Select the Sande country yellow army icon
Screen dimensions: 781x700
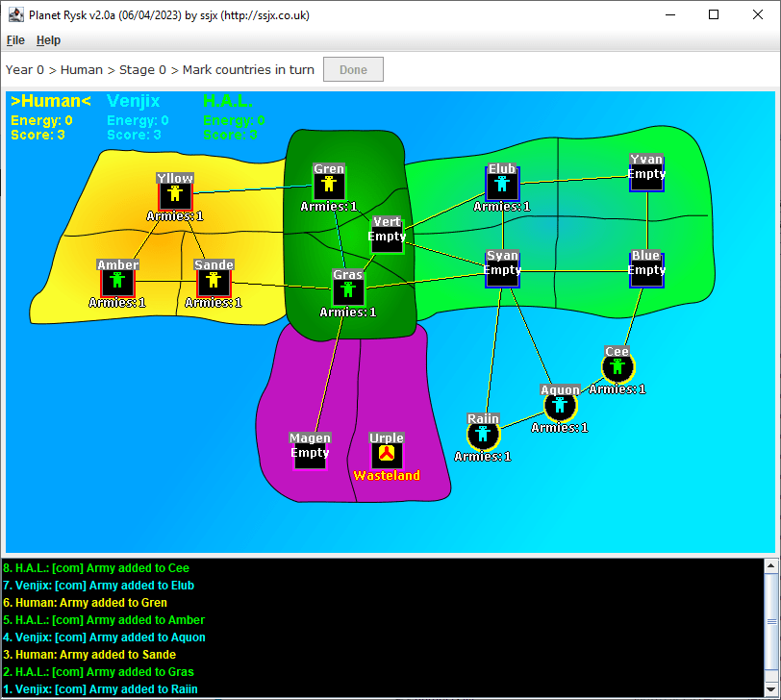tap(214, 281)
